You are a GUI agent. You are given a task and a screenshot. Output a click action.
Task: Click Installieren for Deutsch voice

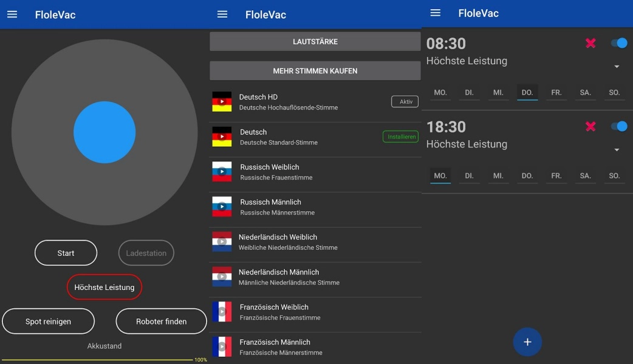400,136
